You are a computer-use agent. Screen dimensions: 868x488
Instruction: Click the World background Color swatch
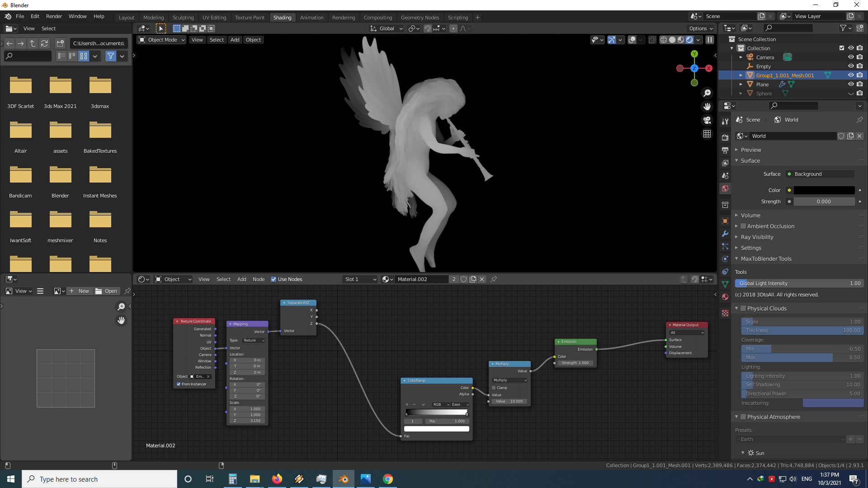pos(824,190)
